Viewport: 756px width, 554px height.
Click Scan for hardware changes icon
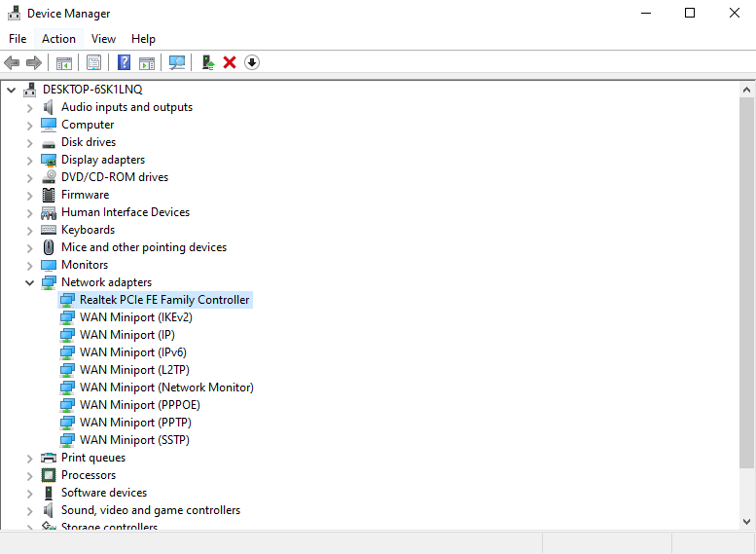[176, 62]
